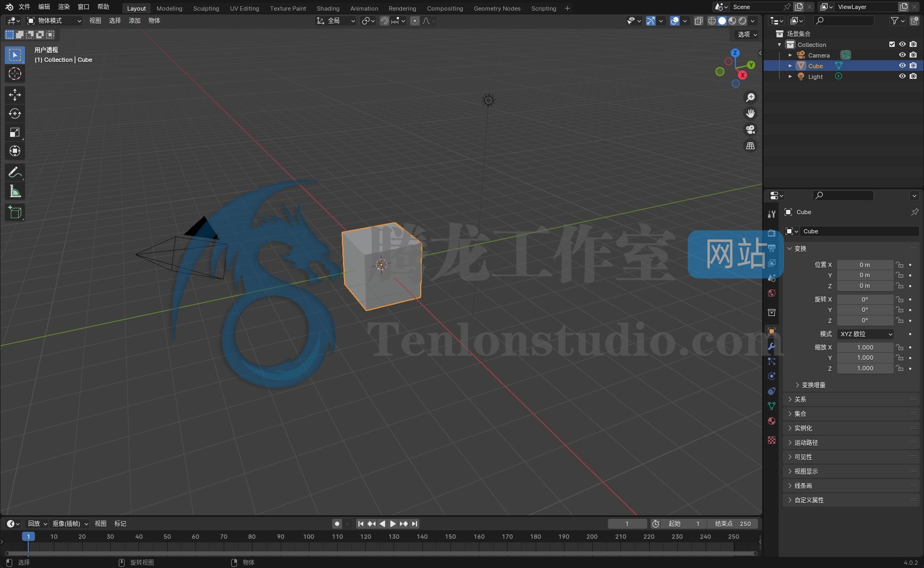Toggle Cube render camera icon in outliner
The height and width of the screenshot is (568, 924).
point(913,66)
